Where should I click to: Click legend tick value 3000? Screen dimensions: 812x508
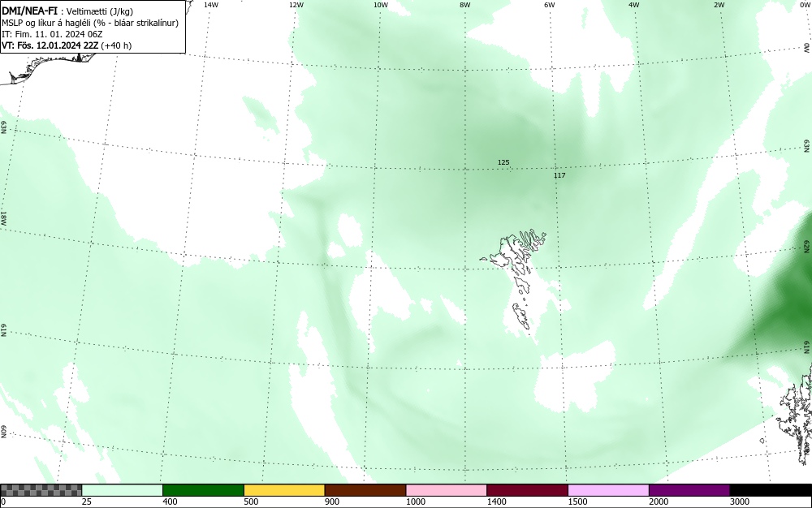(x=740, y=502)
